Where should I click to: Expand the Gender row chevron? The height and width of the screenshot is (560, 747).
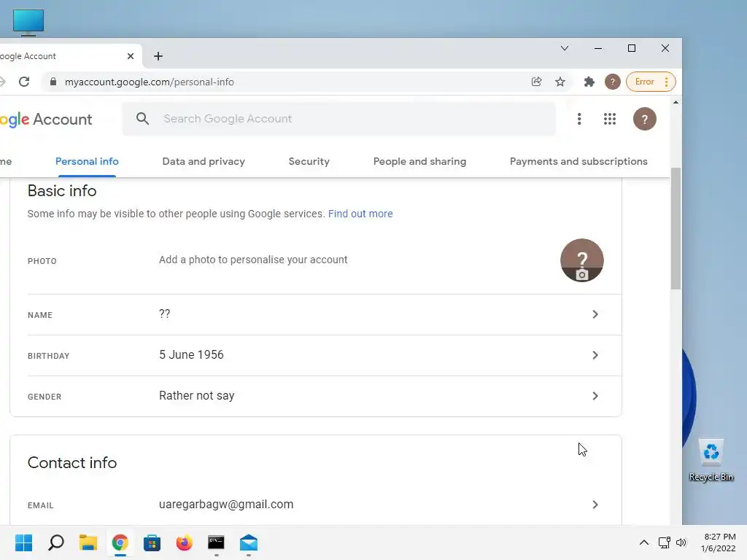595,396
